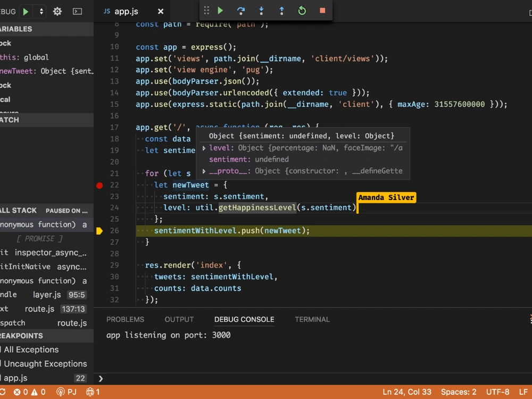Click getHappinessLevel on line 24
The width and height of the screenshot is (532, 399).
[257, 207]
